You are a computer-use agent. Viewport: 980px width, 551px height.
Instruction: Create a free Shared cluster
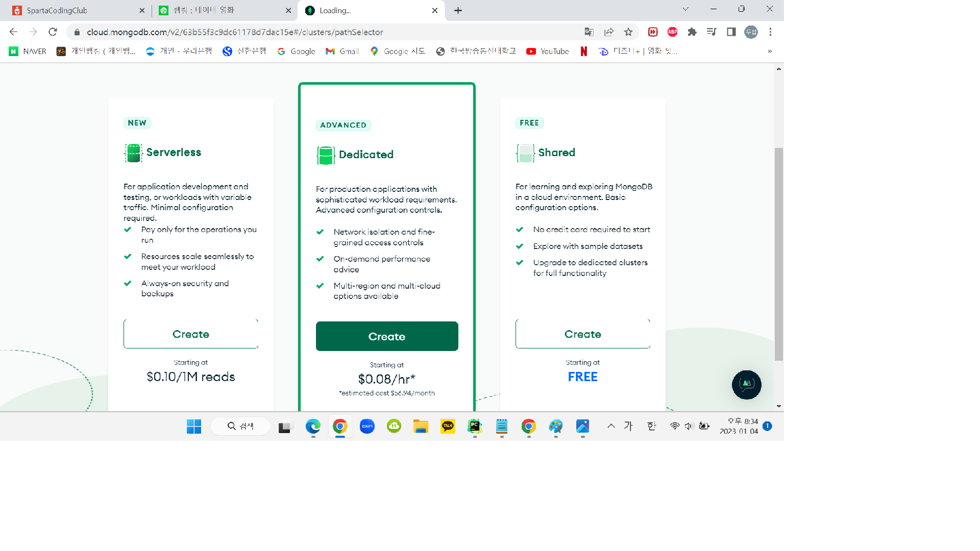coord(582,334)
